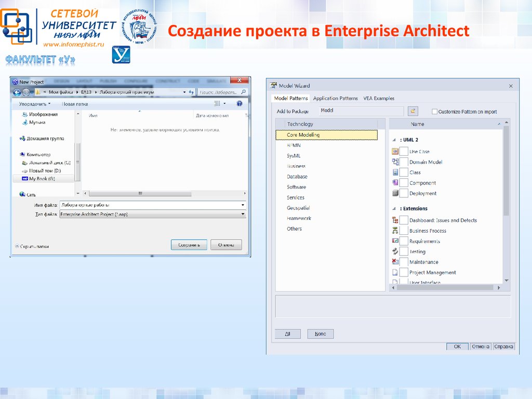This screenshot has width=532, height=399.
Task: Open the Упорядочить dropdown menu
Action: (x=35, y=104)
